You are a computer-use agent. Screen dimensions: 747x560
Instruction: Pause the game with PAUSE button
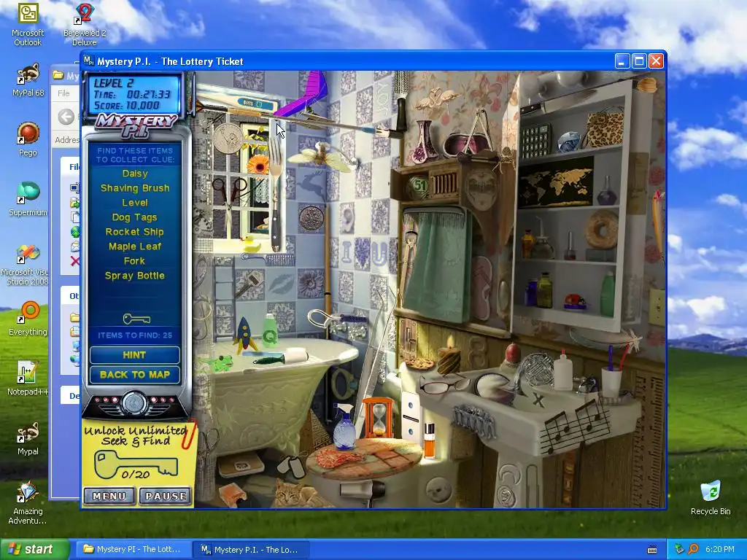[x=166, y=496]
